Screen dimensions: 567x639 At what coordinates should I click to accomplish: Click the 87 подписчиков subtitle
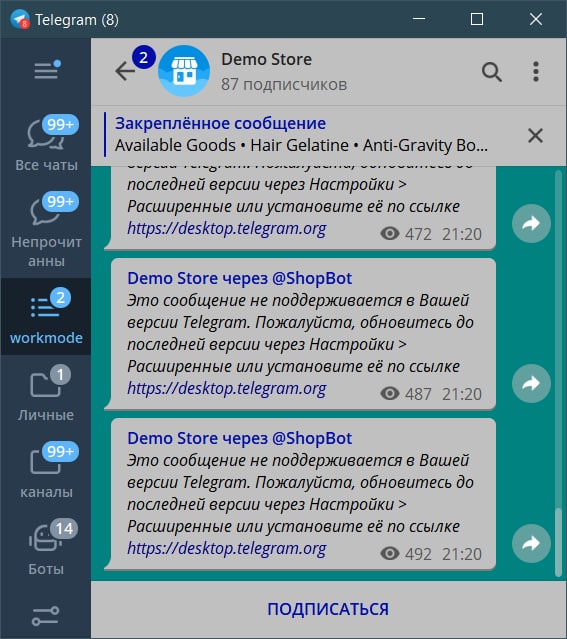pyautogui.click(x=284, y=84)
